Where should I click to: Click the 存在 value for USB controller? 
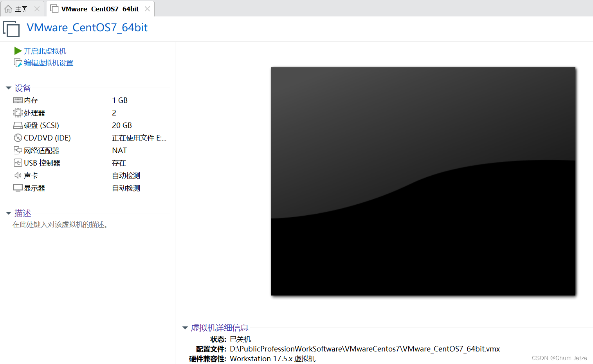[x=119, y=163]
